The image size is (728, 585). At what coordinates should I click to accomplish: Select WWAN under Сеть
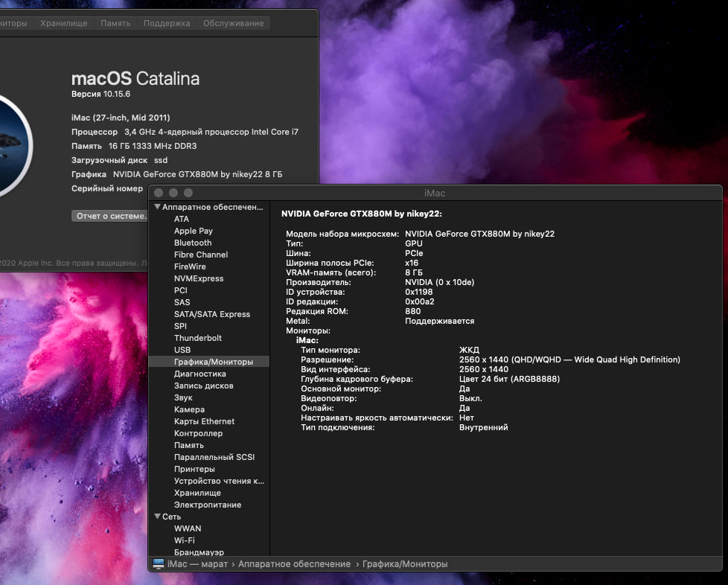click(188, 528)
